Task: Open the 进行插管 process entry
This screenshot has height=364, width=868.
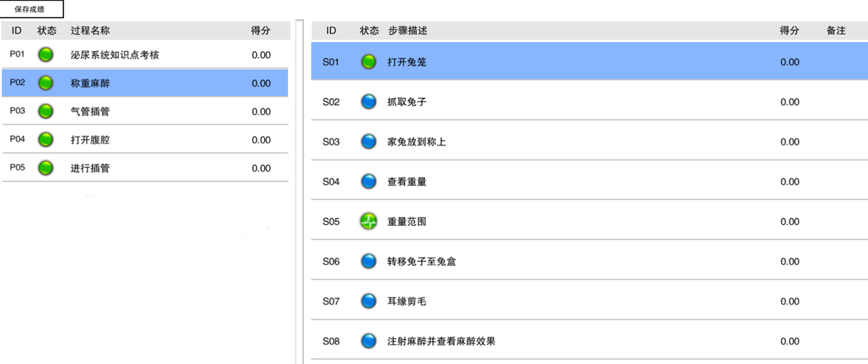Action: point(145,168)
